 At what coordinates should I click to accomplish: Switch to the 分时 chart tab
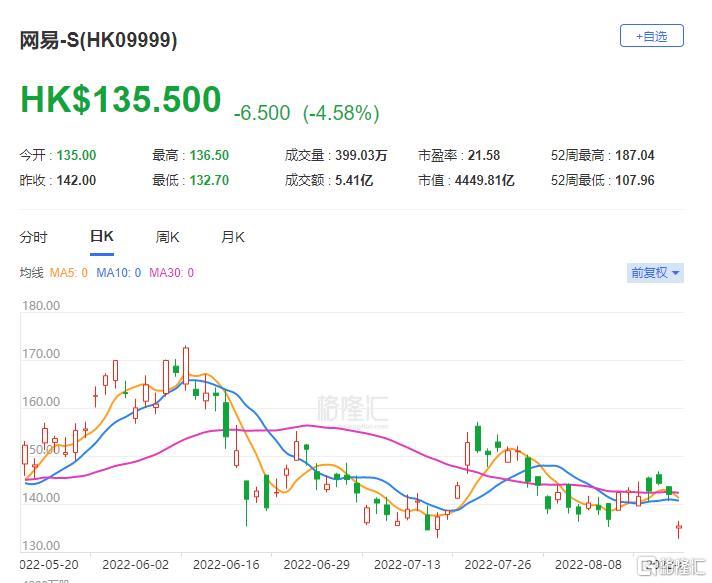click(x=33, y=237)
